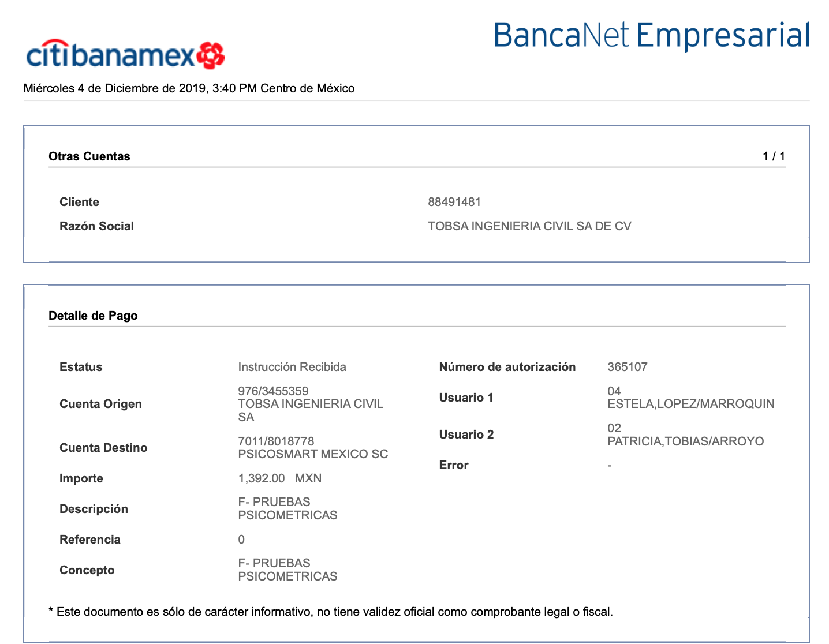Click the 'Concepto' label
Viewport: 829px width, 644px height.
pos(87,570)
